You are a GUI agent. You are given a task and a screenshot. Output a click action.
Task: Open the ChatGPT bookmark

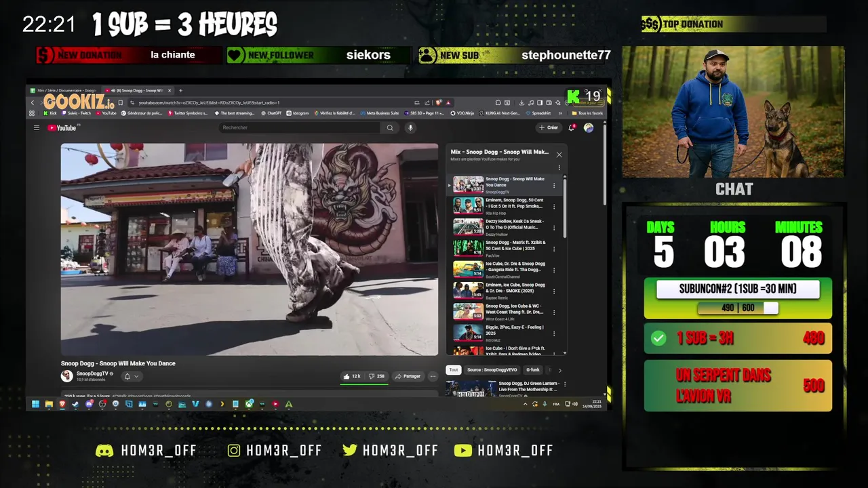(x=271, y=113)
